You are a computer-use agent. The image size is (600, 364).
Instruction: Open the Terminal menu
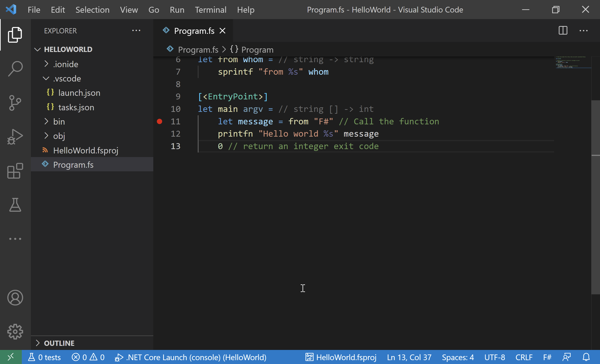[210, 10]
